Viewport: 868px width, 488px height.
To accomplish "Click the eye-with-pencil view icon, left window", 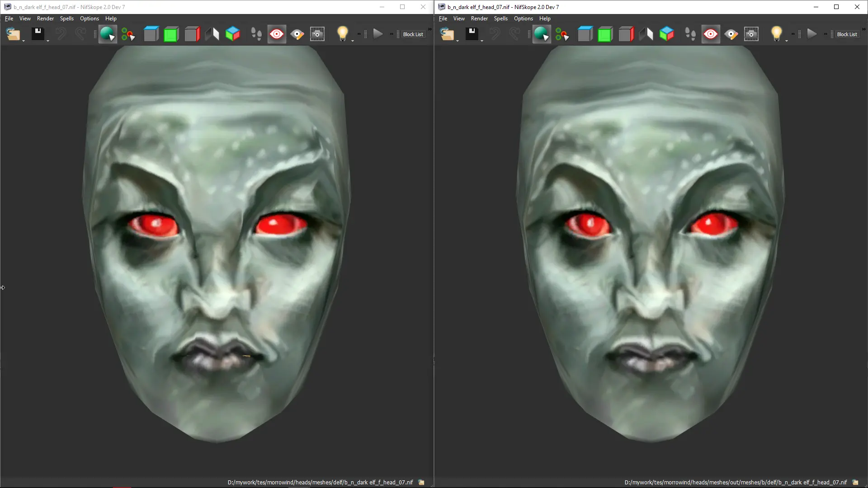I will pyautogui.click(x=297, y=34).
